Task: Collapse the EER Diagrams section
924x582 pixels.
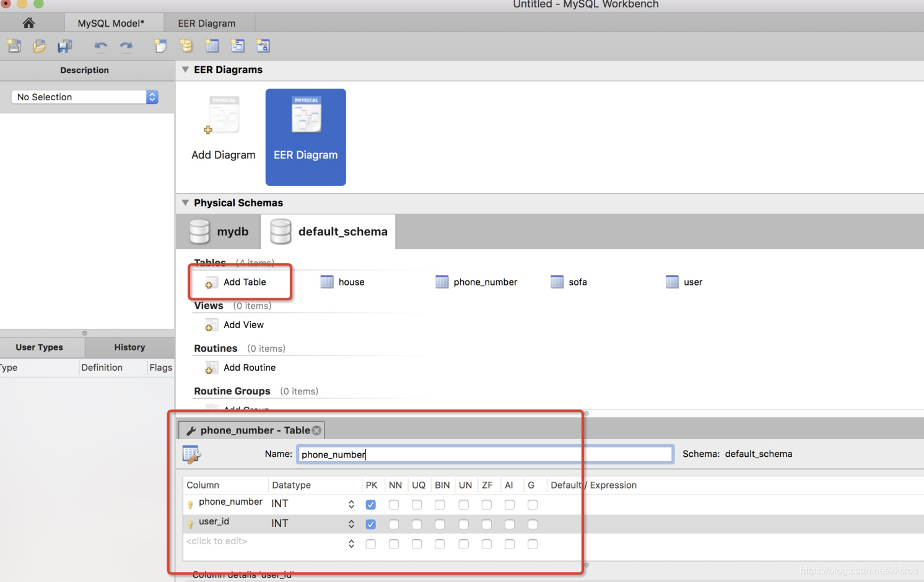Action: 185,69
